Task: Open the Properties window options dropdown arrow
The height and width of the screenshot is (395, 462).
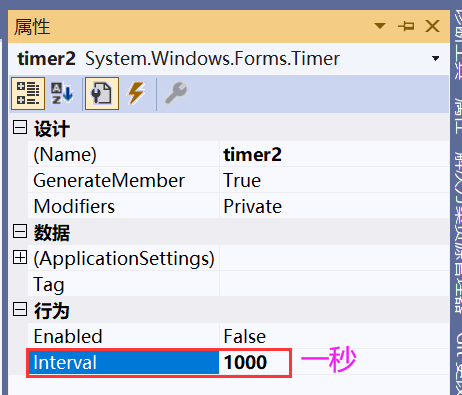Action: pyautogui.click(x=380, y=26)
